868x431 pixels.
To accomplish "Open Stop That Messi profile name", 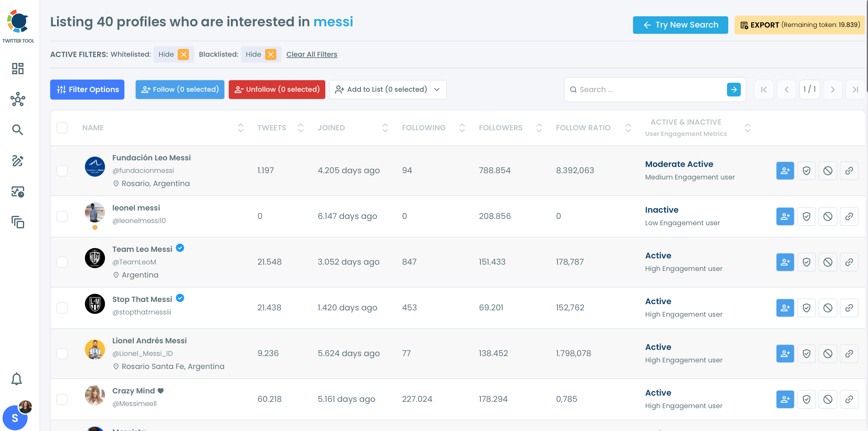I will pyautogui.click(x=142, y=299).
